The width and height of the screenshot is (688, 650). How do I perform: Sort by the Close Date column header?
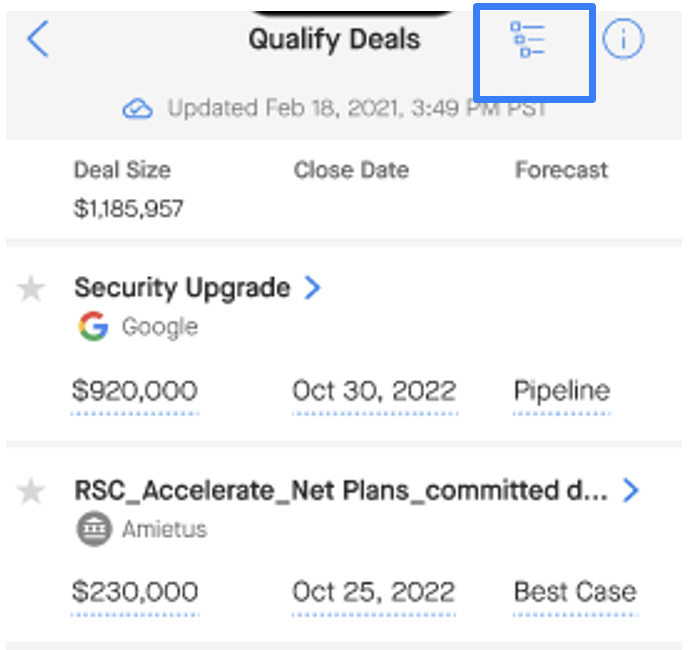pos(351,170)
